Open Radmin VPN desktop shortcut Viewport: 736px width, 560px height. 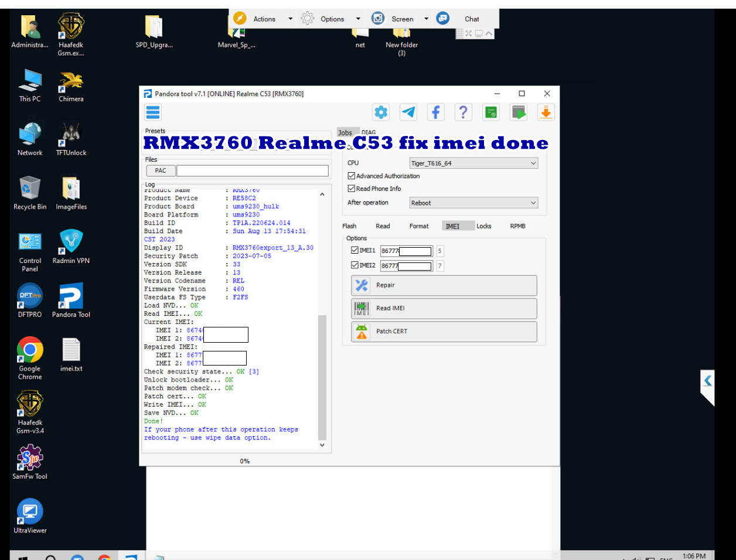tap(71, 247)
